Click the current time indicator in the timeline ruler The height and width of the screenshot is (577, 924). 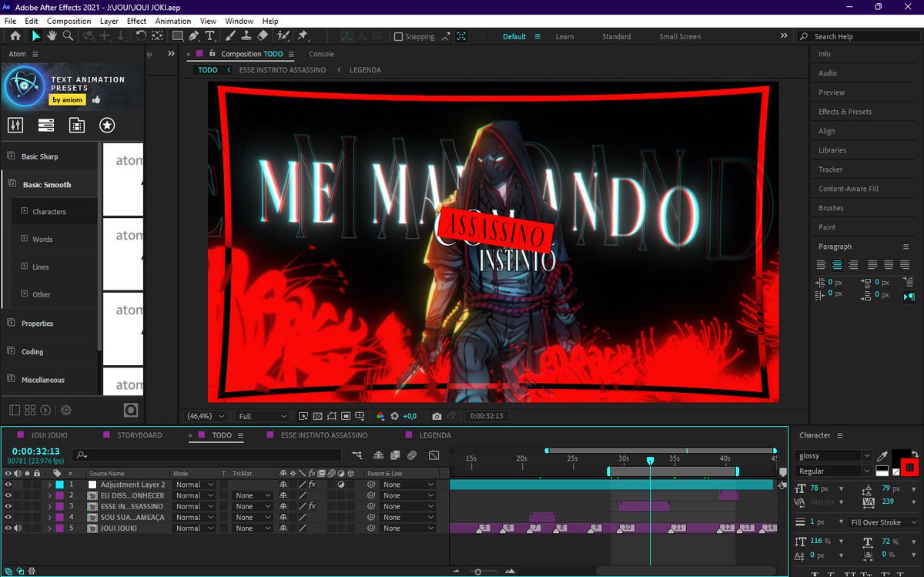[650, 460]
